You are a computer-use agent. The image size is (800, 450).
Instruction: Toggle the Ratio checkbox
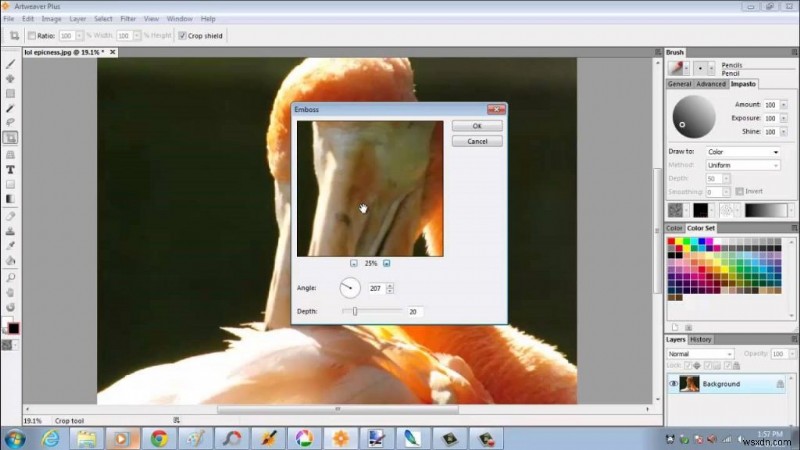pyautogui.click(x=32, y=36)
